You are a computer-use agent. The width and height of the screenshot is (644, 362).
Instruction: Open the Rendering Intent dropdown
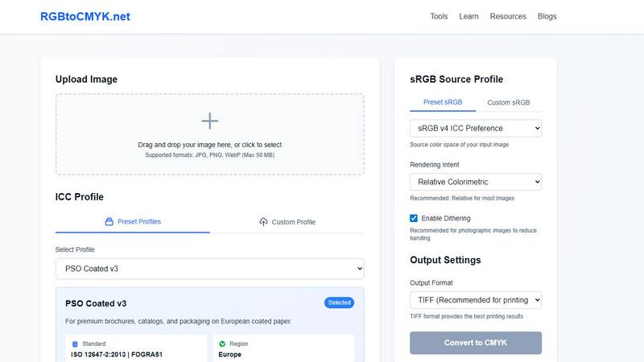tap(475, 182)
